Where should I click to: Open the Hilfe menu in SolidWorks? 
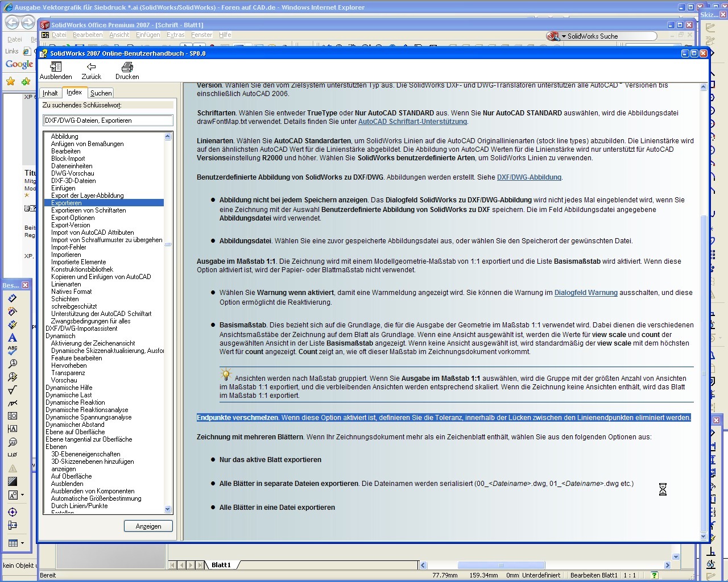click(225, 35)
